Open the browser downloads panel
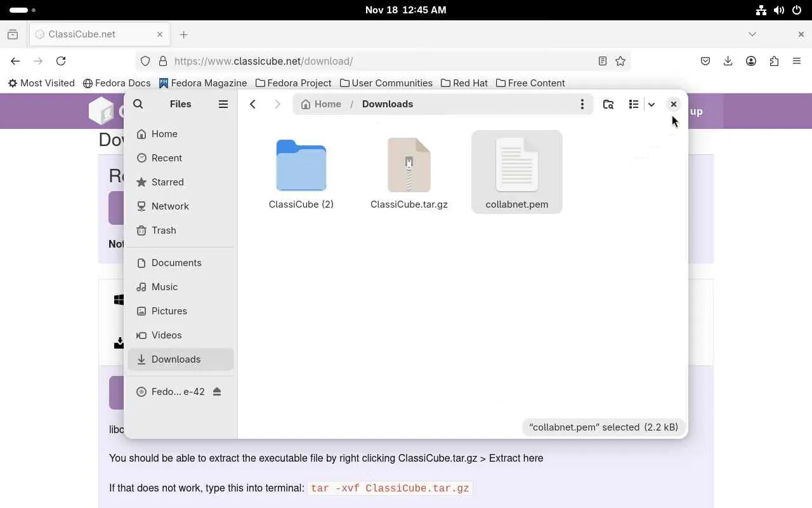The height and width of the screenshot is (508, 812). [728, 61]
